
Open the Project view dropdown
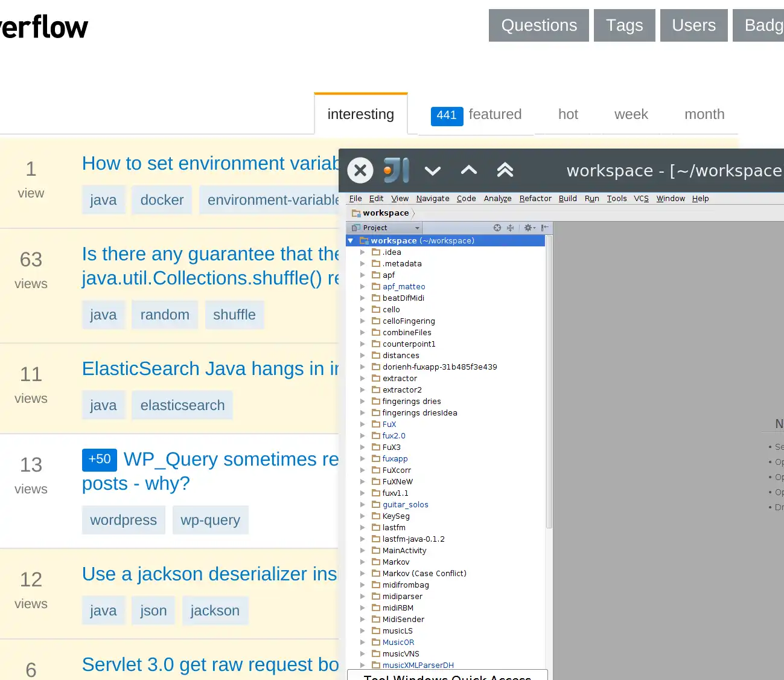click(384, 228)
